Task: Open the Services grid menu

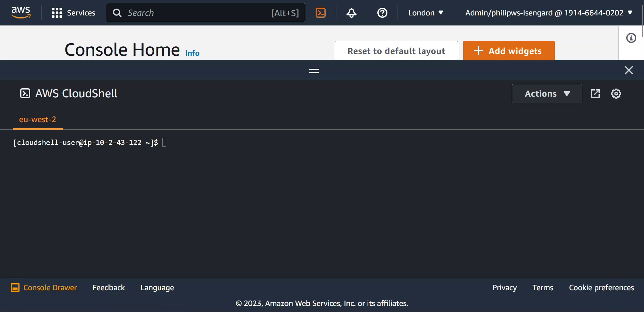Action: (57, 13)
